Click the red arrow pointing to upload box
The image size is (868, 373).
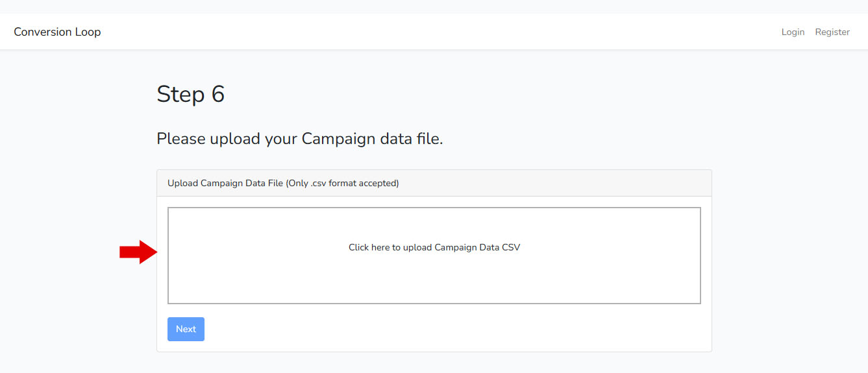138,252
